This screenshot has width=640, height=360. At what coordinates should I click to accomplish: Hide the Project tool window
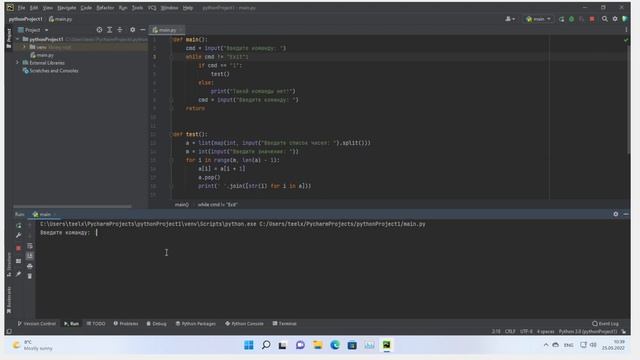pyautogui.click(x=142, y=30)
